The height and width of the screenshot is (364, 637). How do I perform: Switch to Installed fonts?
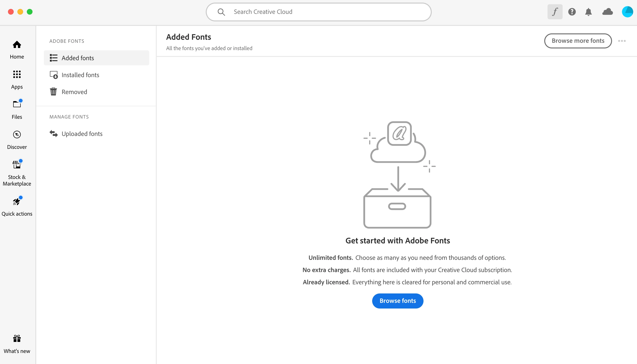80,75
